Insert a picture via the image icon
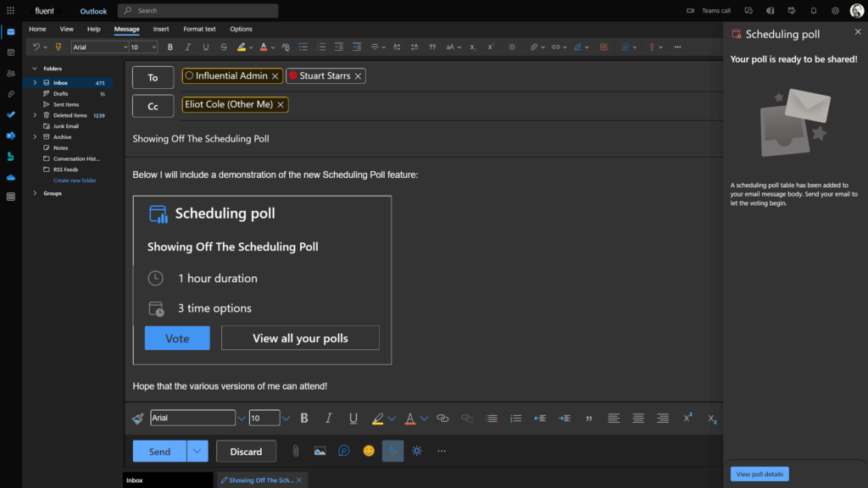Viewport: 868px width, 488px height. pyautogui.click(x=320, y=451)
